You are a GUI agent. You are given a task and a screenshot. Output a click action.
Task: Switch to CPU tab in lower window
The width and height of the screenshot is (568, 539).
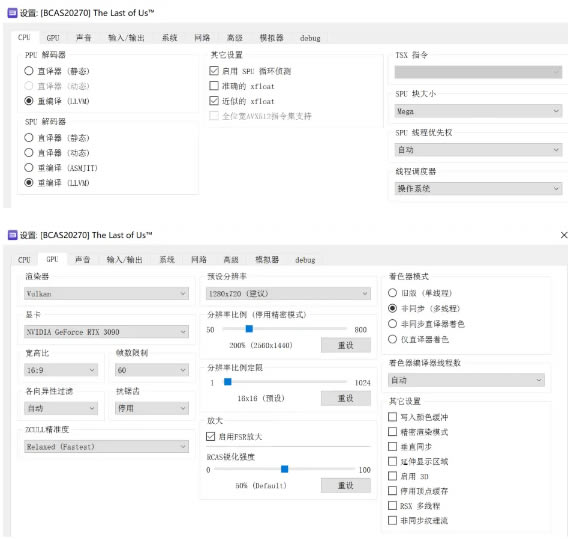[x=24, y=260]
